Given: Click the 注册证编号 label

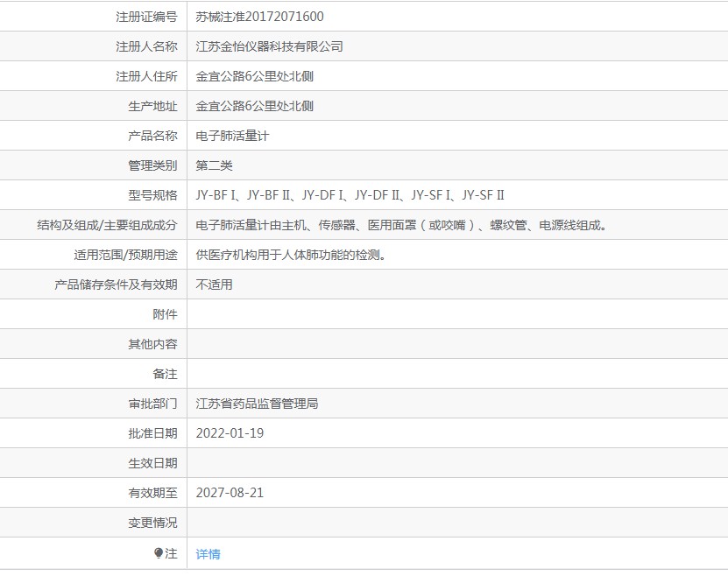Looking at the screenshot, I should (146, 17).
